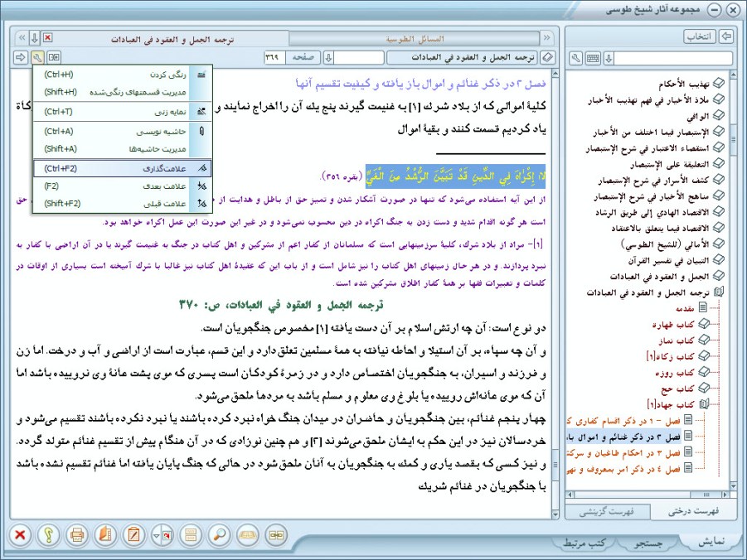Collapse the كتاب جهاد tree node
Viewport: 747px width, 560px height.
click(x=705, y=404)
